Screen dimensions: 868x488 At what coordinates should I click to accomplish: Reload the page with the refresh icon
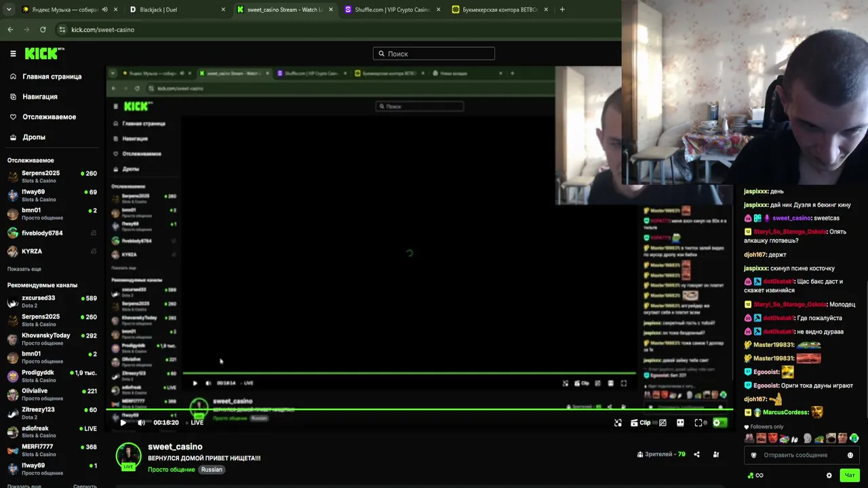click(43, 30)
